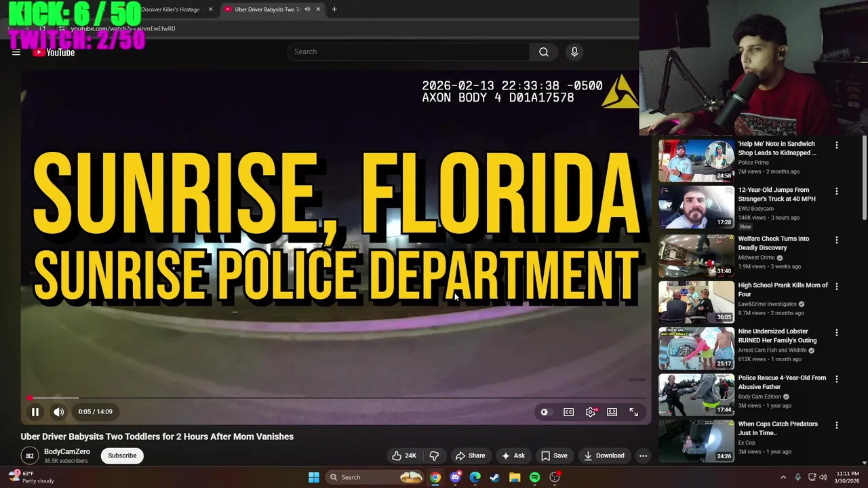Image resolution: width=868 pixels, height=488 pixels.
Task: Open the Arrest Cam Fish and Wildlife channel
Action: pos(772,350)
